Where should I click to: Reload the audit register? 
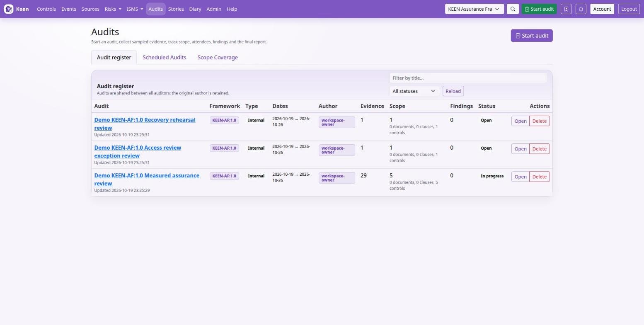pos(453,91)
